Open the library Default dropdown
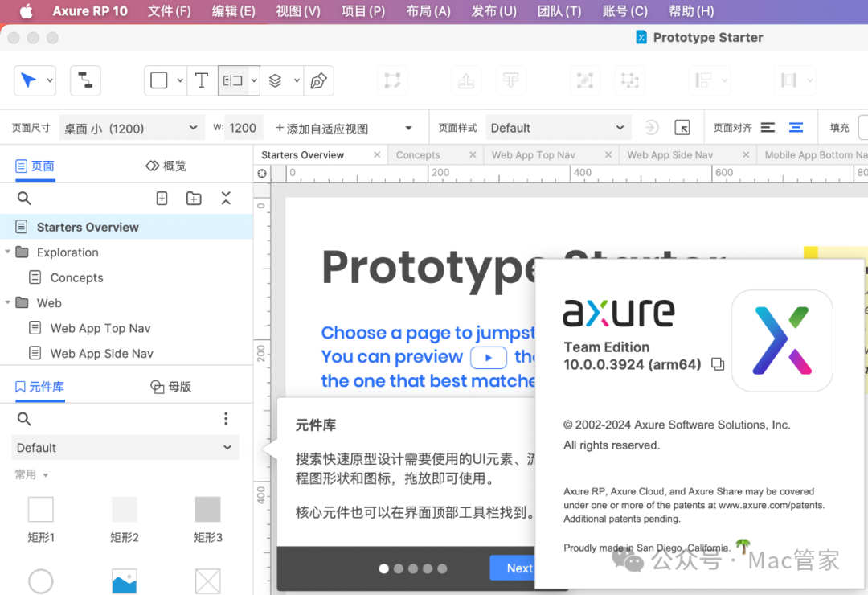868x595 pixels. (x=125, y=448)
